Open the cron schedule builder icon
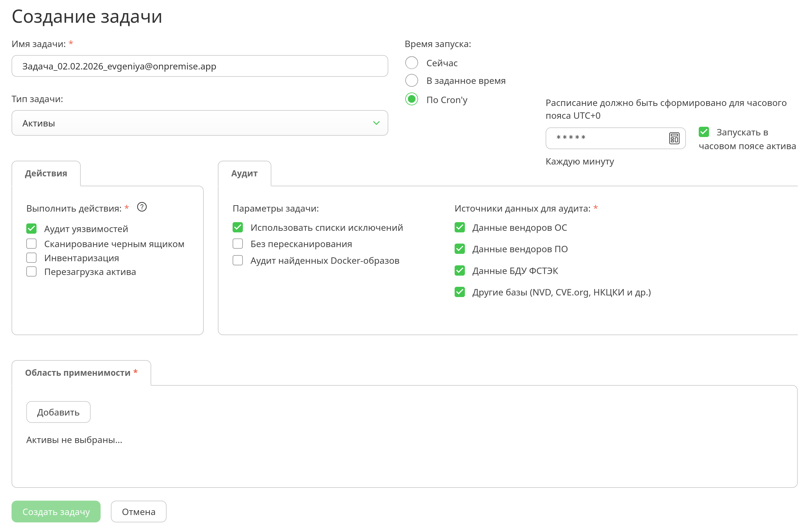 [674, 138]
